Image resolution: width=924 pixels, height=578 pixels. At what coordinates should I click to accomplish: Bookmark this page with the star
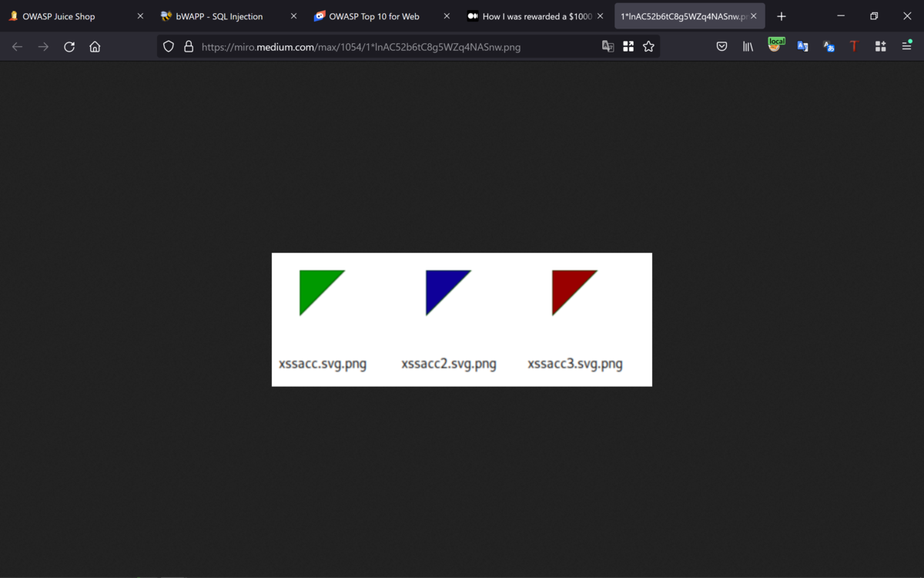click(648, 47)
